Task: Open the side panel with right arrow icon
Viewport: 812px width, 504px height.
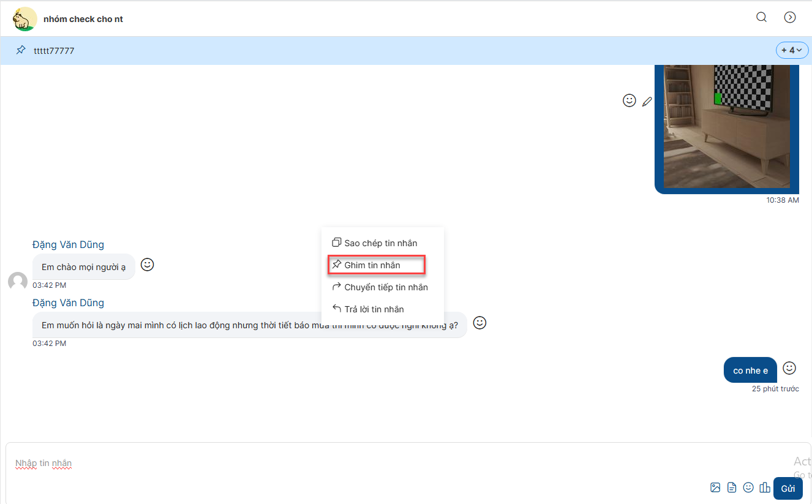Action: (790, 17)
